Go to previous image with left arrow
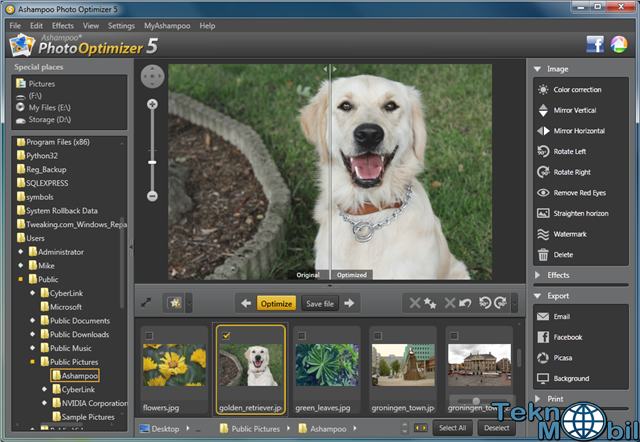Screen dimensions: 640x442 click(246, 303)
